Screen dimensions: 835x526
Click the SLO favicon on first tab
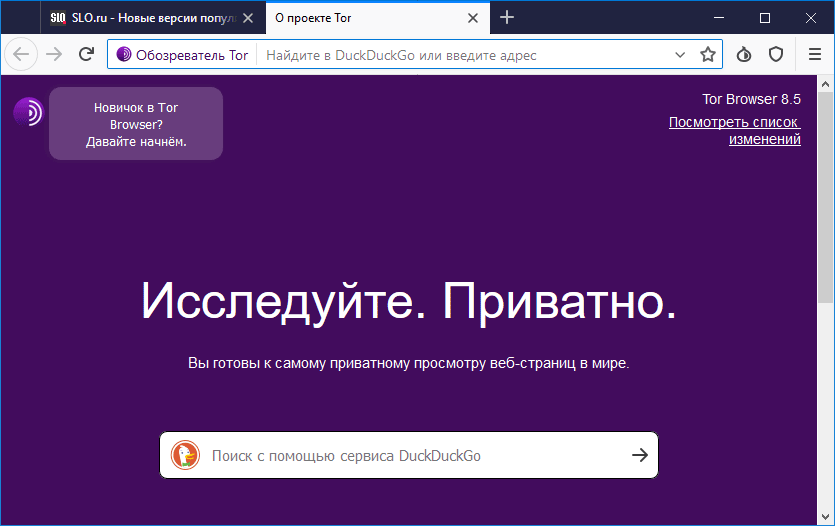click(x=58, y=18)
